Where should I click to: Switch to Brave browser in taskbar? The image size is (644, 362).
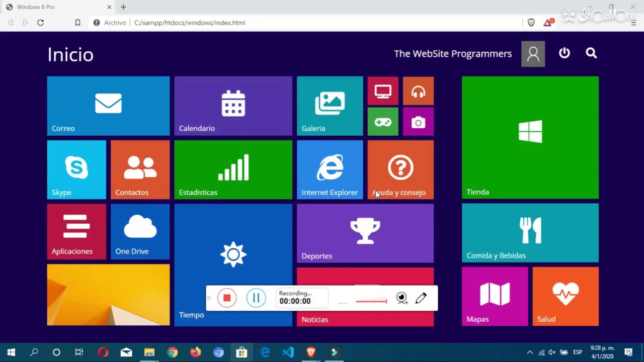click(x=311, y=352)
